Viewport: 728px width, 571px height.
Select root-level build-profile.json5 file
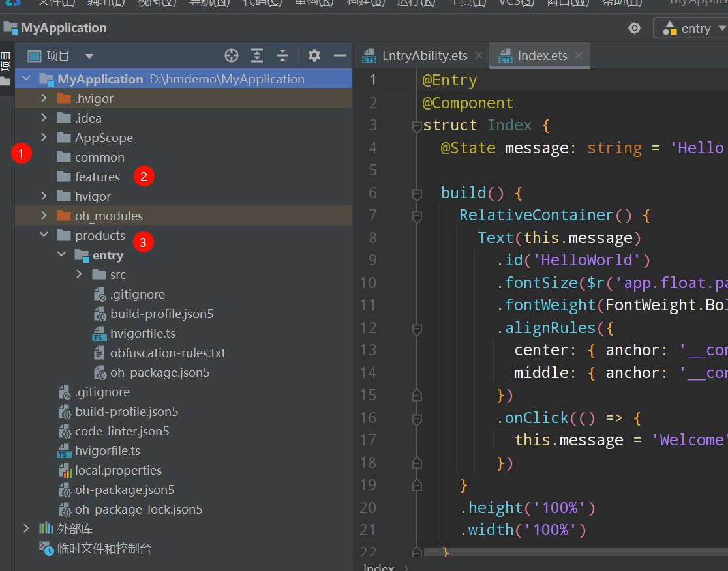tap(127, 411)
